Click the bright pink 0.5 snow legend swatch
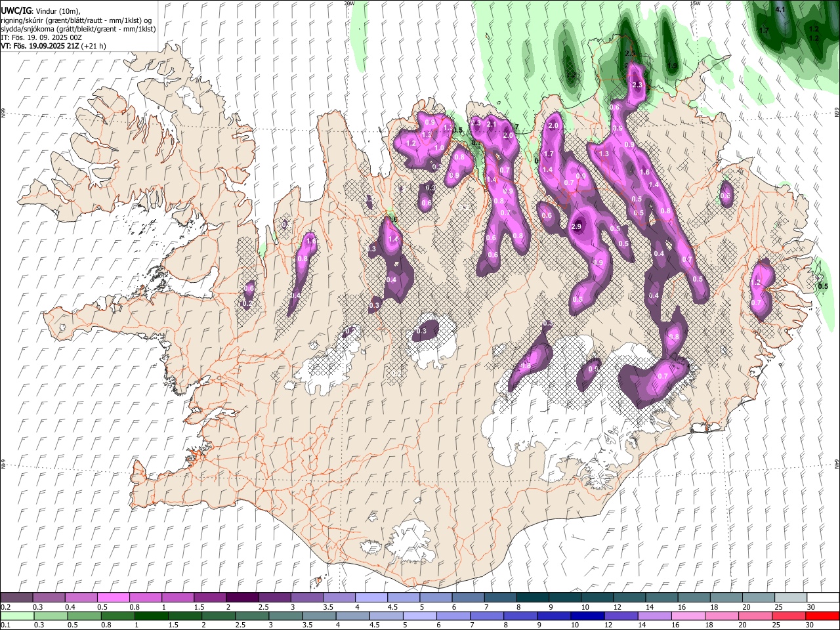 (x=113, y=597)
